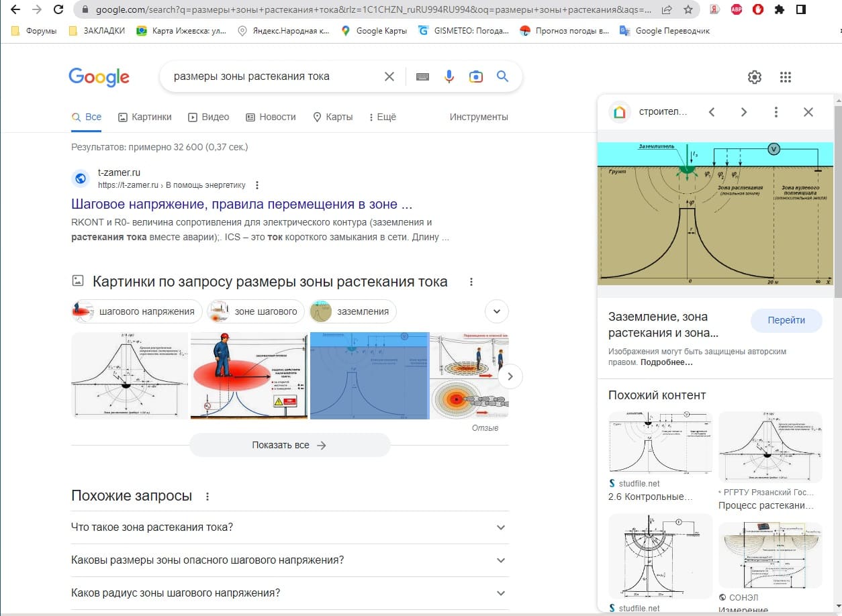Open the 'Шаговое напряжение' result link
This screenshot has width=842, height=616.
242,204
